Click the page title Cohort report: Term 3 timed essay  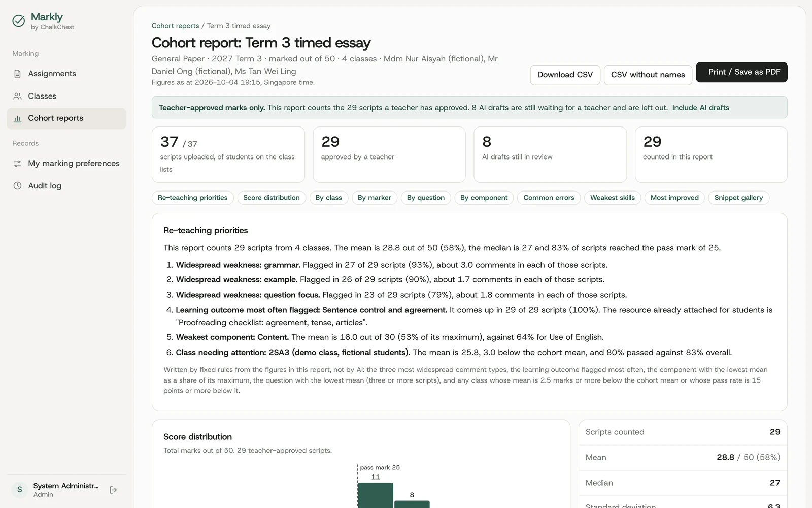[261, 43]
